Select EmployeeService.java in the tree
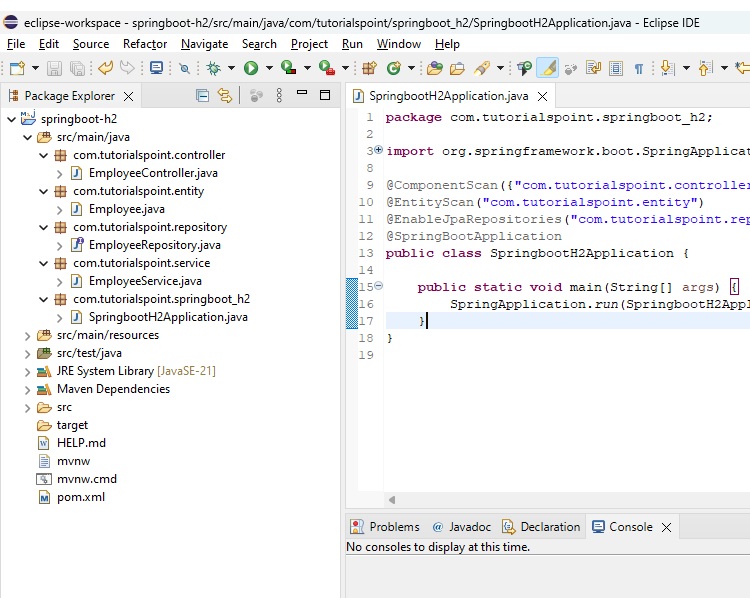The height and width of the screenshot is (598, 750). (144, 281)
